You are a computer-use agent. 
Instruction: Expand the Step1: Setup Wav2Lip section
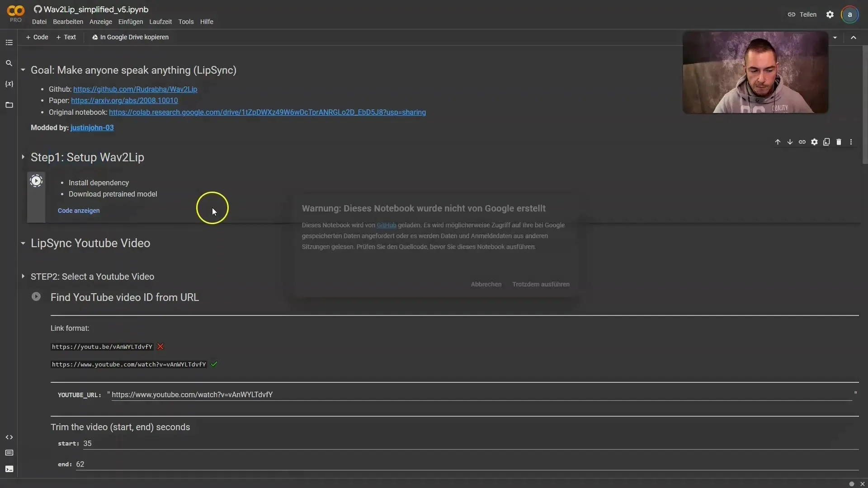click(23, 157)
